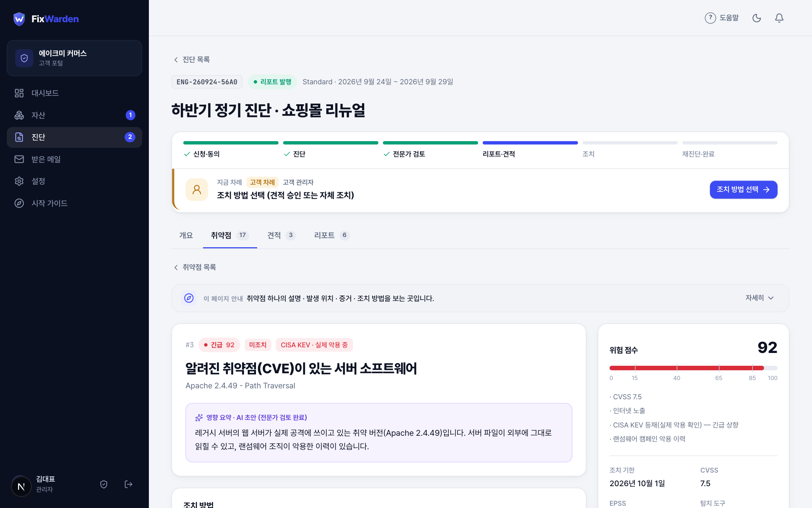Open 받은 메일 in the sidebar

point(74,159)
